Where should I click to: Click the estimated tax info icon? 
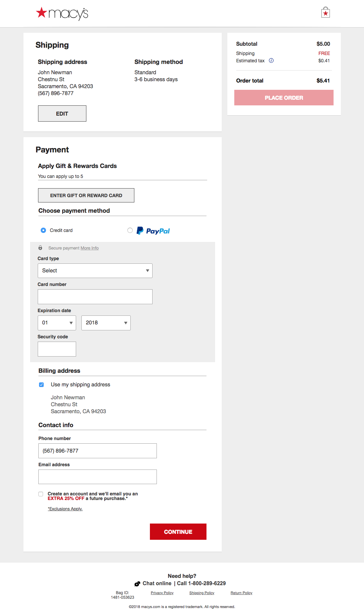tap(271, 61)
